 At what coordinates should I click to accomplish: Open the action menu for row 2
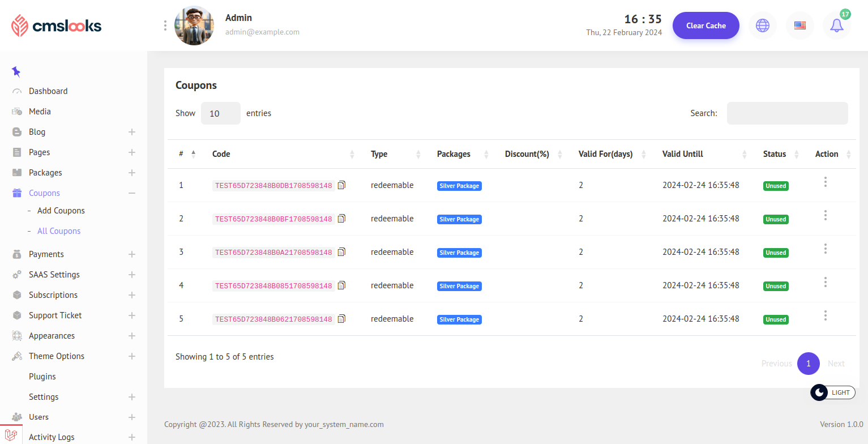tap(826, 215)
